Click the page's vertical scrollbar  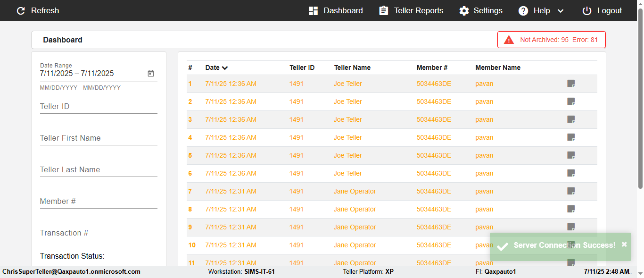pyautogui.click(x=640, y=104)
